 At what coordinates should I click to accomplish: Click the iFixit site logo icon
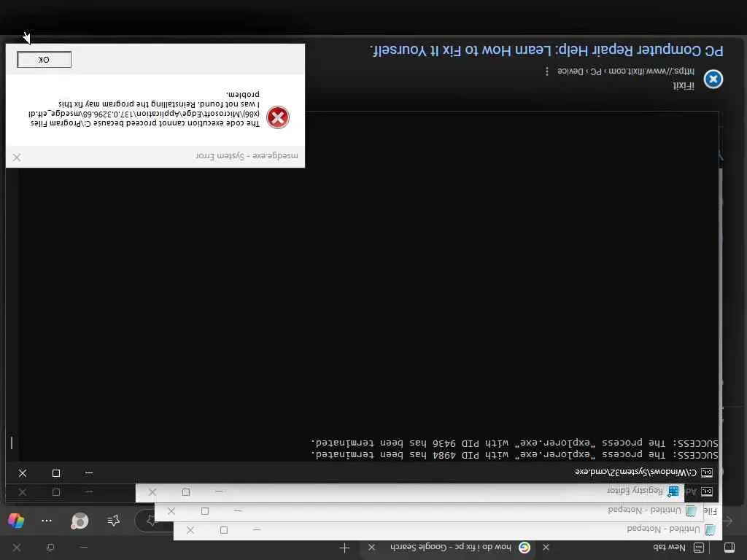[x=713, y=79]
